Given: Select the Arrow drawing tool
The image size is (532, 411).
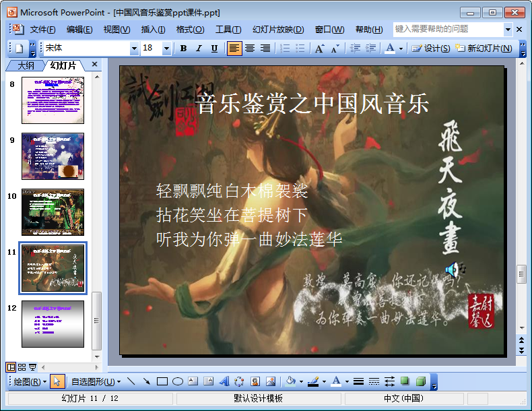Looking at the screenshot, I should 147,382.
